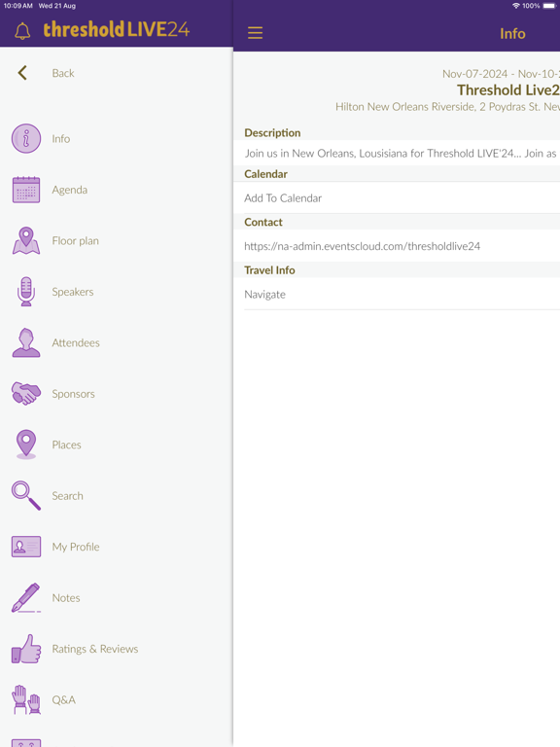Image resolution: width=560 pixels, height=747 pixels.
Task: Open Ratings & Reviews menu label
Action: (x=95, y=649)
